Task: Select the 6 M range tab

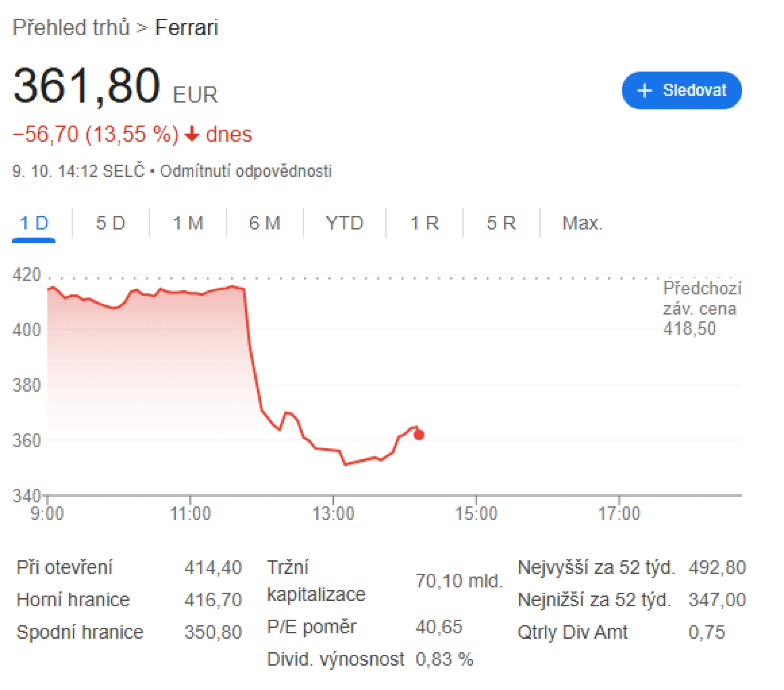Action: click(x=265, y=223)
